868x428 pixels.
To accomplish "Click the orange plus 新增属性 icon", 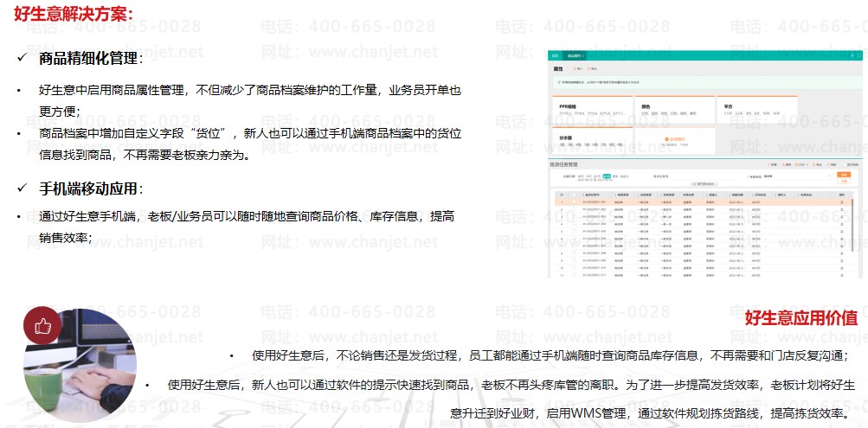I will [666, 139].
